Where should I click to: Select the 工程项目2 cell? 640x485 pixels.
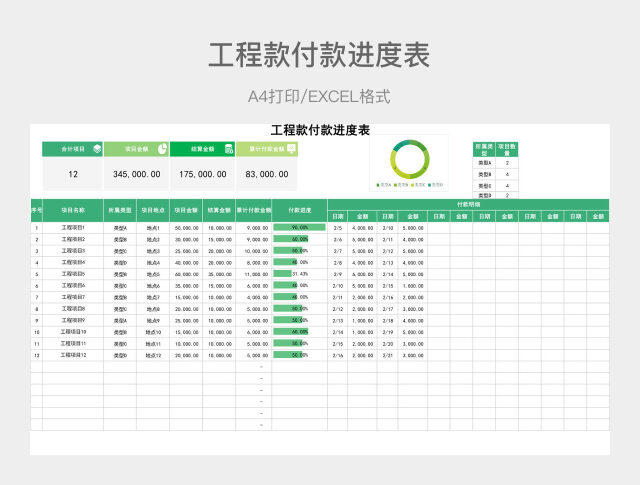point(73,239)
